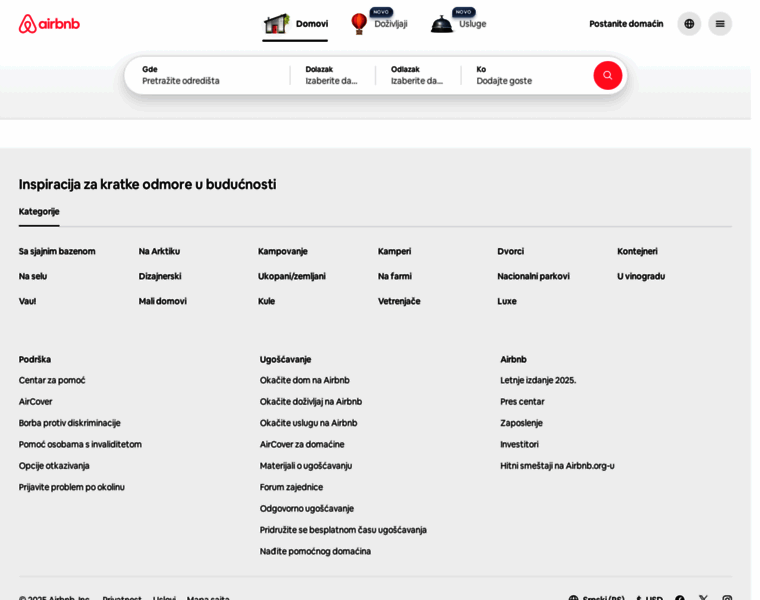Open the Dolazak date picker

pos(332,76)
